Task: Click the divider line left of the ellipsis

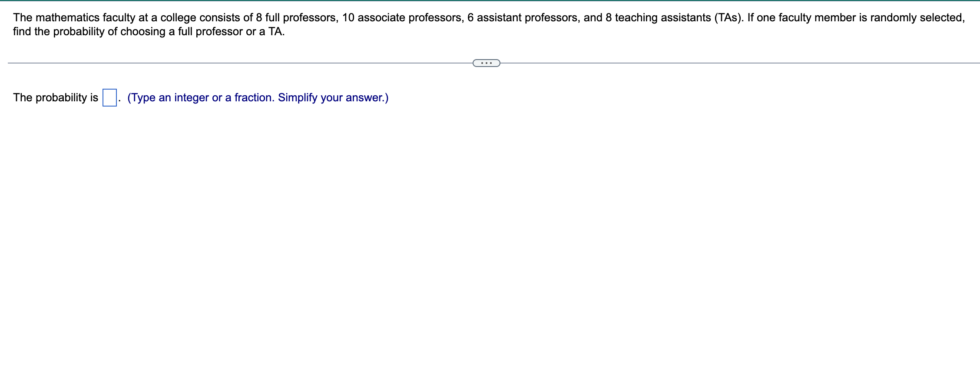Action: point(240,63)
